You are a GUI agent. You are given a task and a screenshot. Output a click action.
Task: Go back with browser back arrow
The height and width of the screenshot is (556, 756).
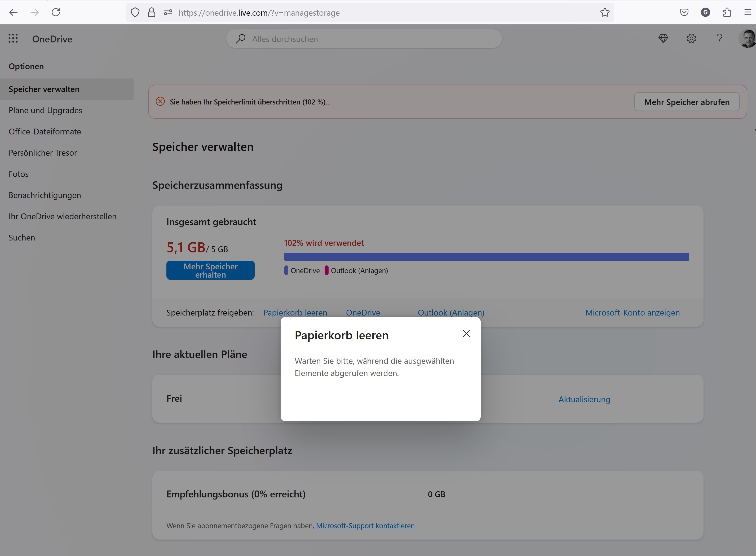coord(14,12)
